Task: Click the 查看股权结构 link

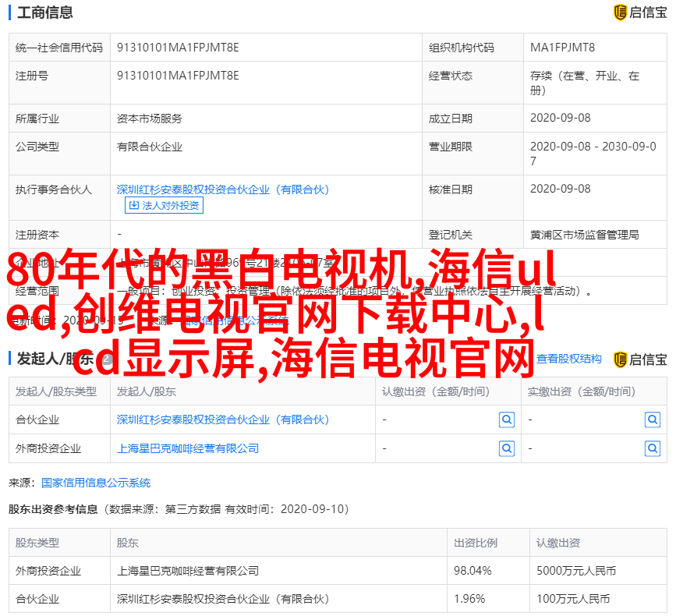Action: point(568,359)
